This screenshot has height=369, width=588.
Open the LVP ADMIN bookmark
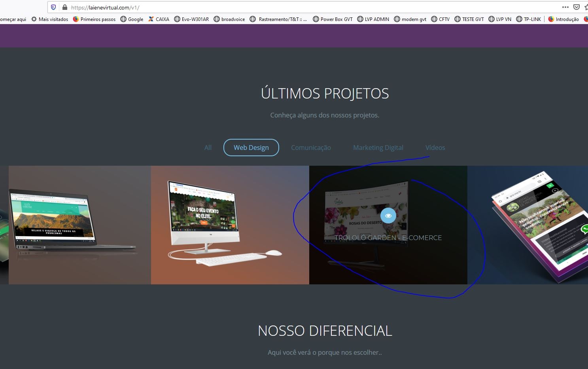[x=373, y=19]
